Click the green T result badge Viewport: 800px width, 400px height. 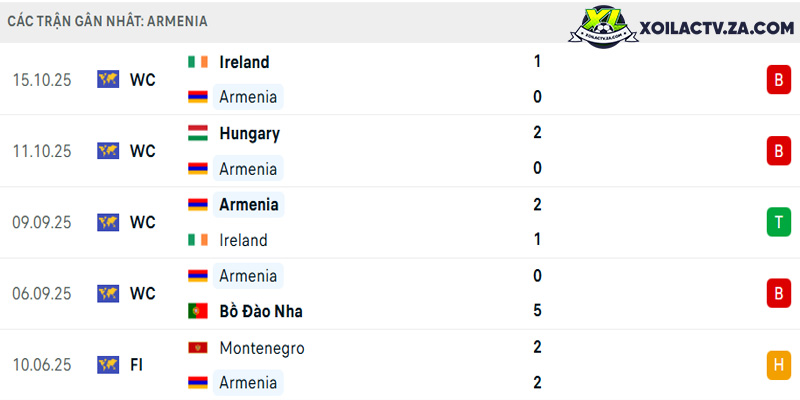[779, 222]
